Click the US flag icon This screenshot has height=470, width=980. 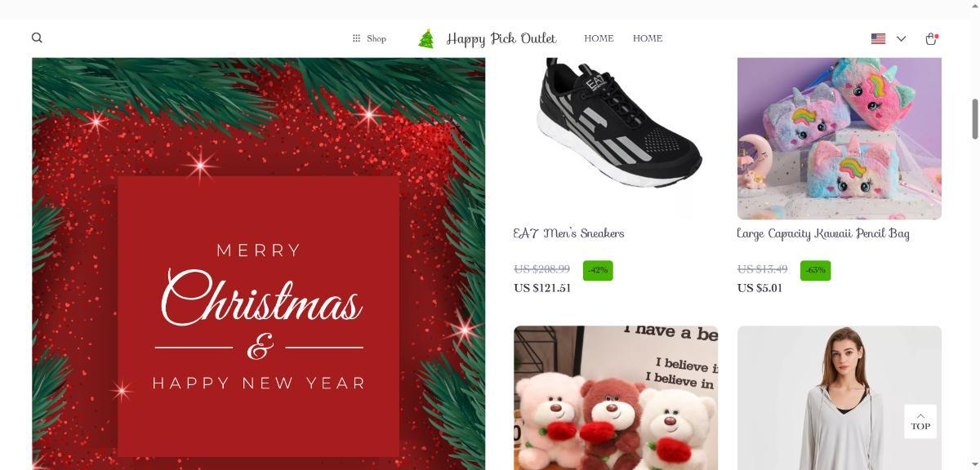click(879, 38)
